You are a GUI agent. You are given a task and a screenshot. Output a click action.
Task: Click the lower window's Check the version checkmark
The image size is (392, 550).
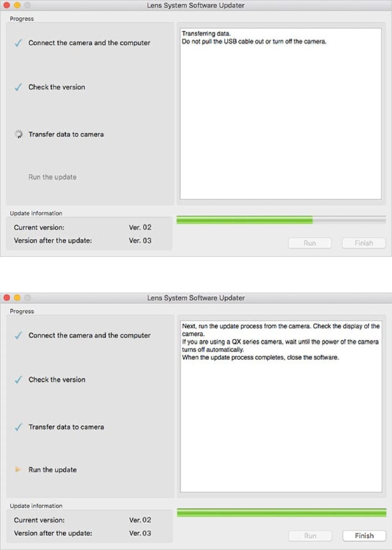pyautogui.click(x=18, y=380)
